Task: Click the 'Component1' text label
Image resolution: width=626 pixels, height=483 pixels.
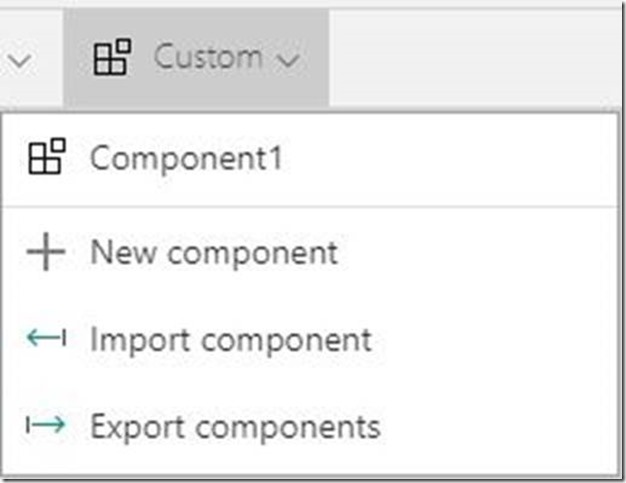Action: point(186,158)
